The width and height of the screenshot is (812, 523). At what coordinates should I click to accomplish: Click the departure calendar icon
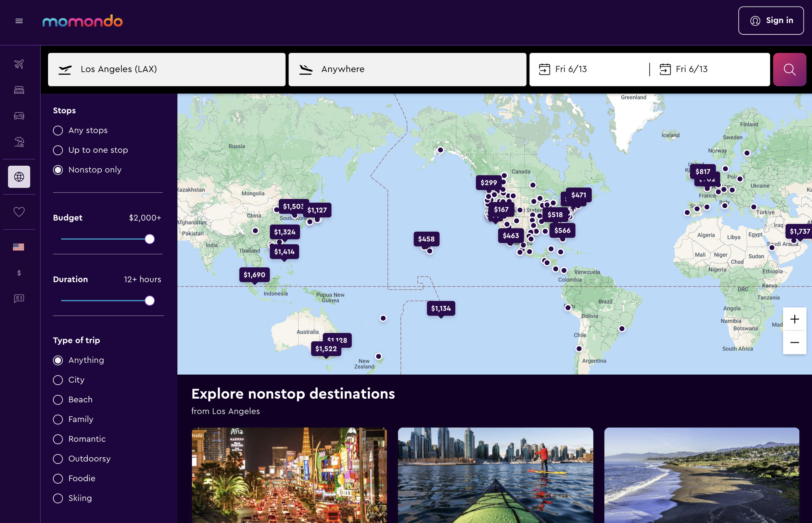(544, 69)
